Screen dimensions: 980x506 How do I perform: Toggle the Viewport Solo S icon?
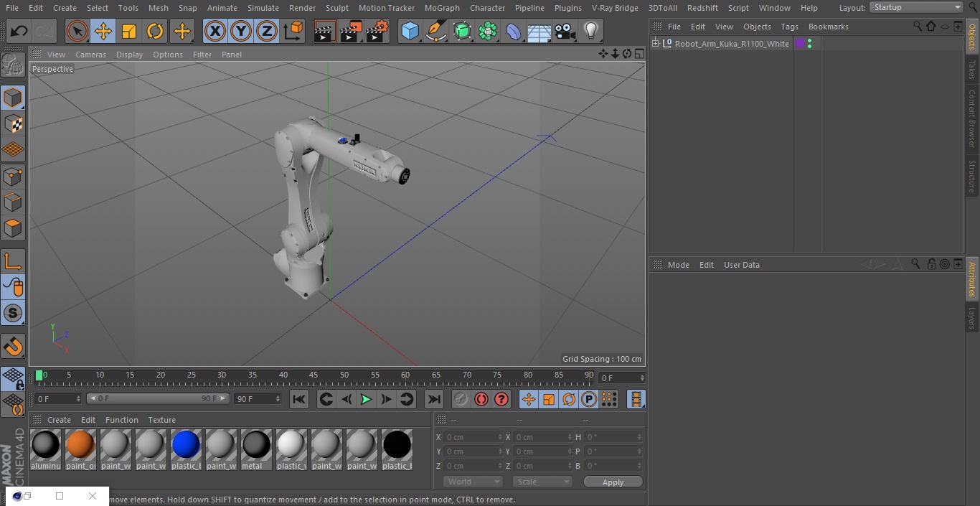[13, 313]
